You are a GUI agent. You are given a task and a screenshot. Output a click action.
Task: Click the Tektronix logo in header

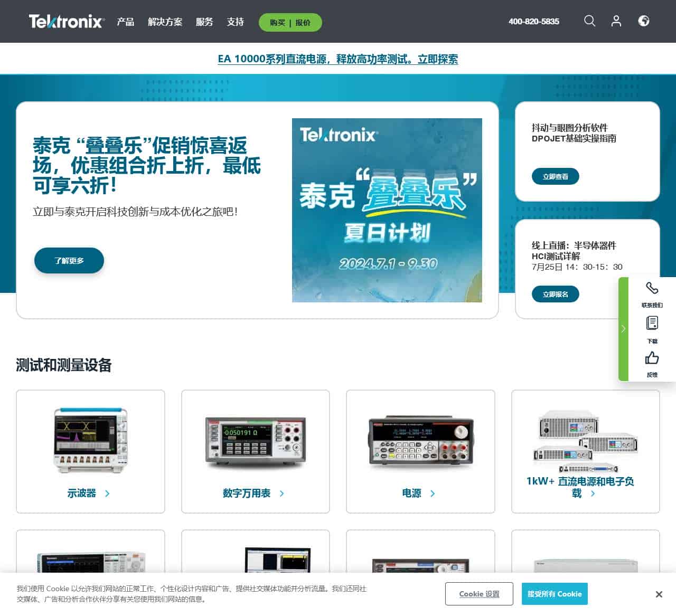pos(66,22)
